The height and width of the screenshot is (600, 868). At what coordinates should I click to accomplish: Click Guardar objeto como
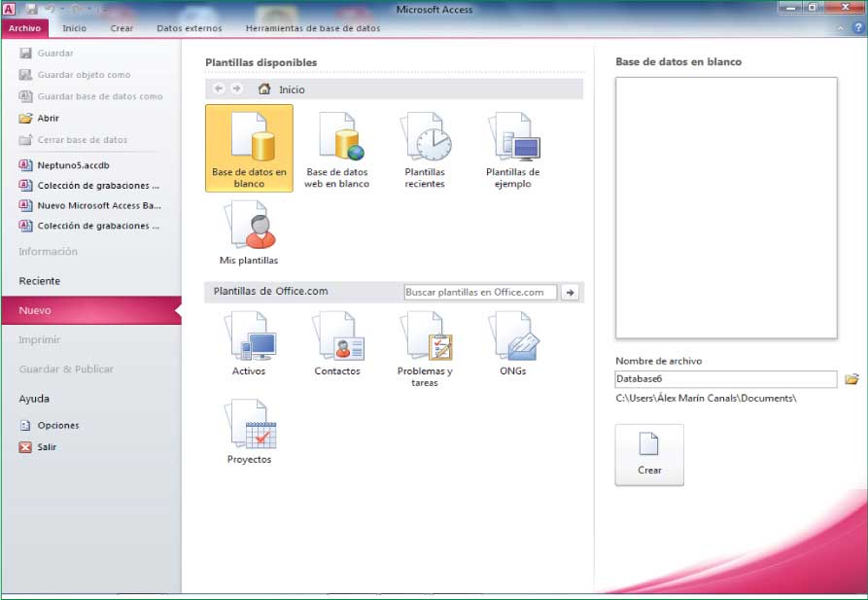[x=75, y=75]
